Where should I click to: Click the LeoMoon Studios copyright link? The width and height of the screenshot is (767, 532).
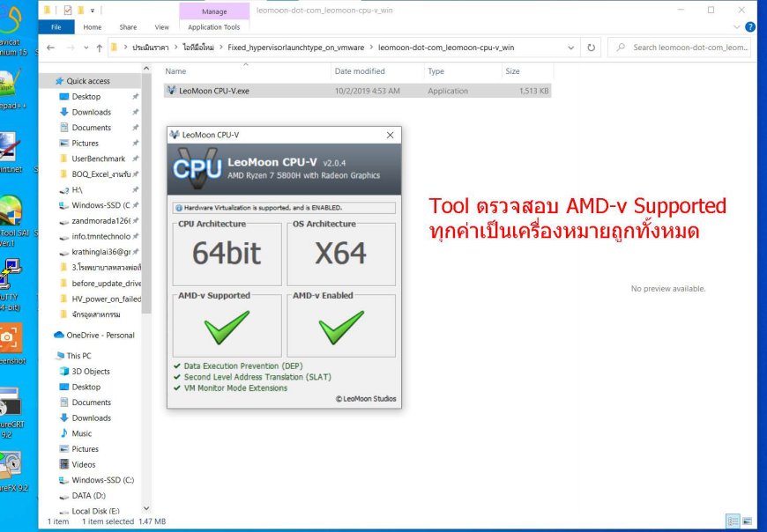point(366,399)
